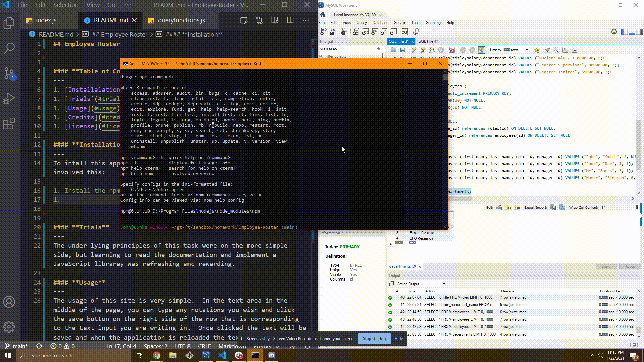Select SQL File 4 tab in MySQL Workbench
The width and height of the screenshot is (644, 362).
[428, 41]
